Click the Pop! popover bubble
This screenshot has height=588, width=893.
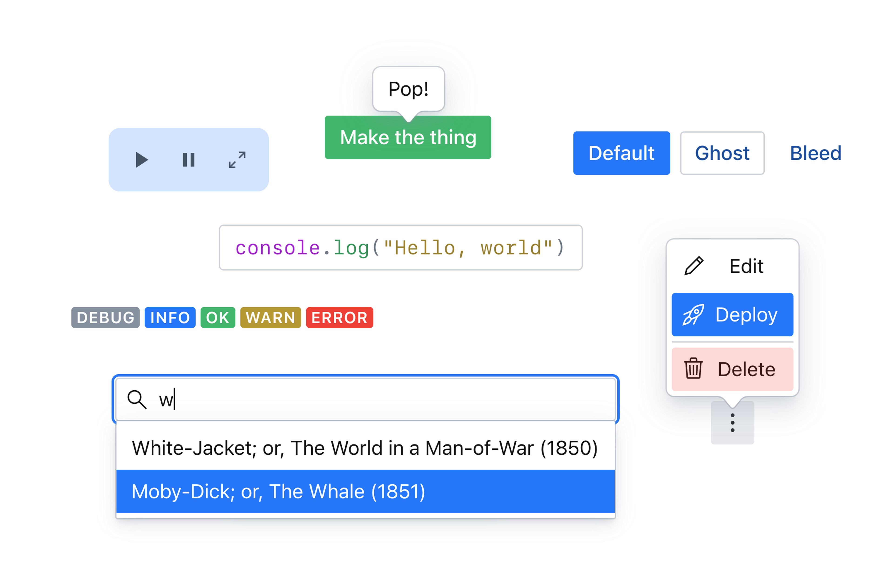pyautogui.click(x=408, y=89)
